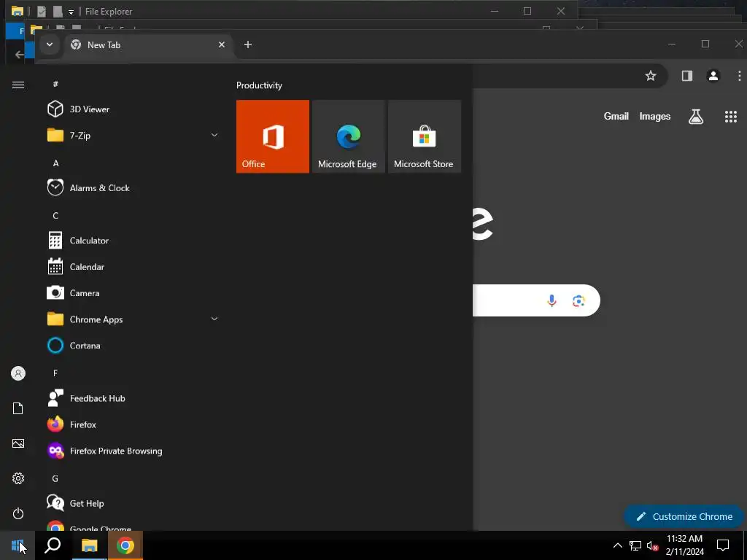The image size is (747, 560).
Task: Expand the Start menu hamburger button
Action: click(18, 85)
